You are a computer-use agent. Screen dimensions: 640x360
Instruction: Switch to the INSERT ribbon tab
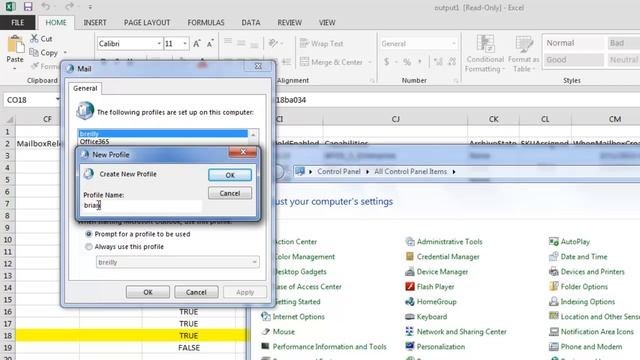(95, 22)
